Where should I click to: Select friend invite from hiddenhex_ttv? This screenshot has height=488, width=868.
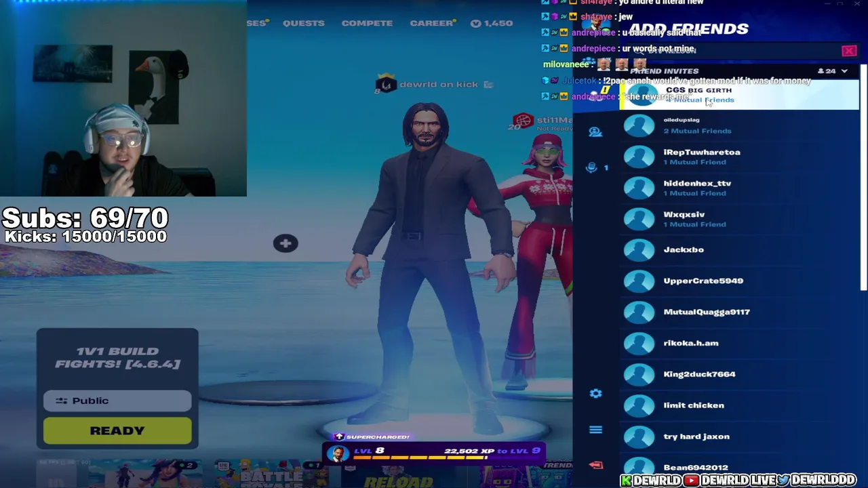739,188
